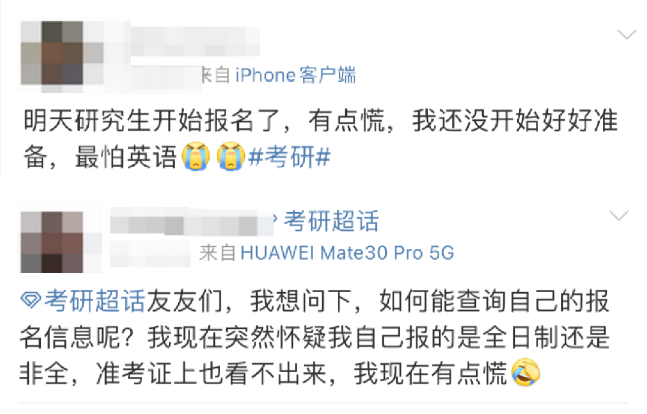Open second post text about 查询报名信息

315,337
